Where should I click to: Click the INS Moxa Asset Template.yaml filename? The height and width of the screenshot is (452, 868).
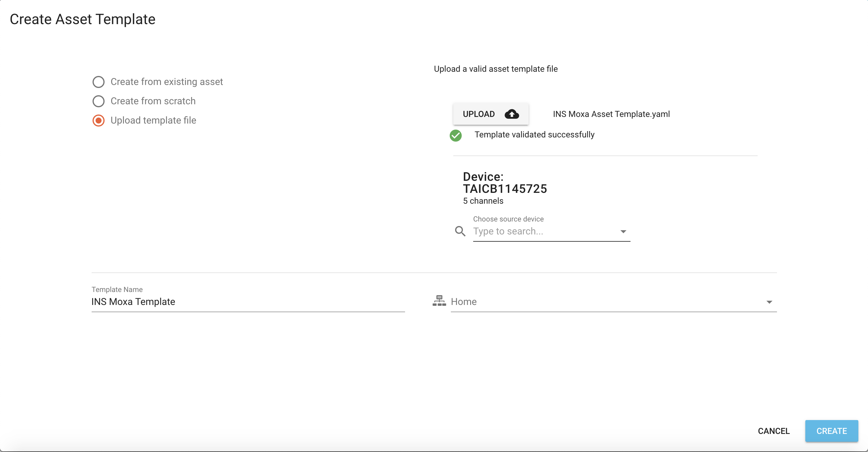click(611, 114)
